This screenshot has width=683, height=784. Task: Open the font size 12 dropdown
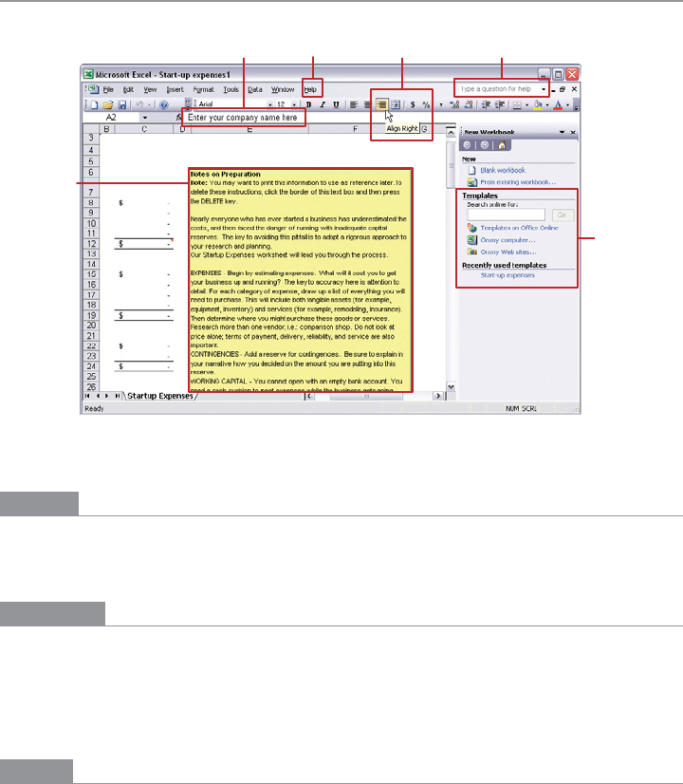[294, 104]
